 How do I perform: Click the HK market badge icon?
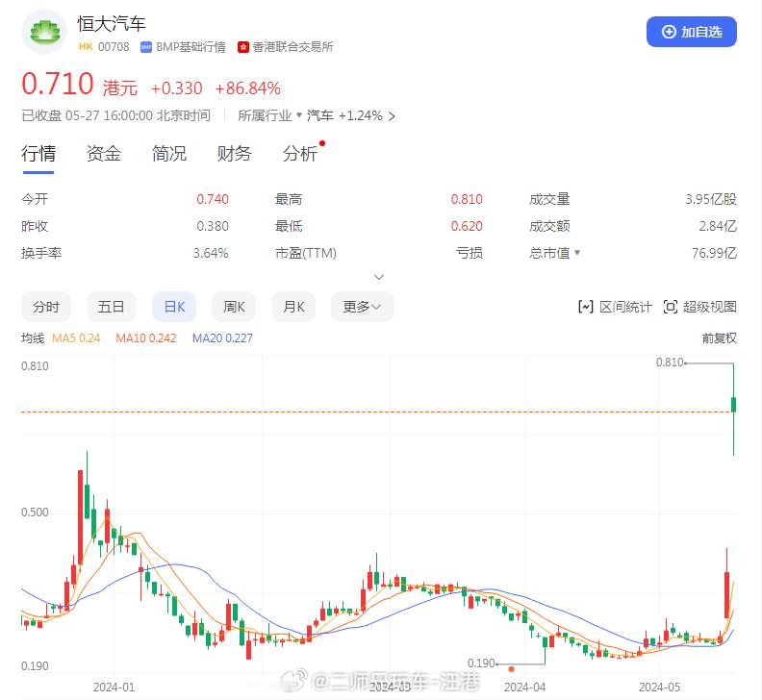(x=86, y=46)
